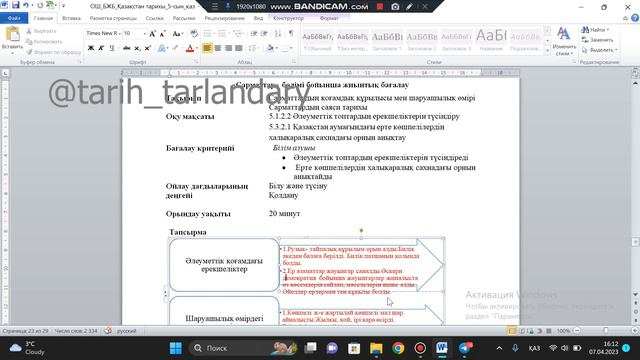Toggle subscript formatting
The height and width of the screenshot is (360, 640).
point(138,48)
